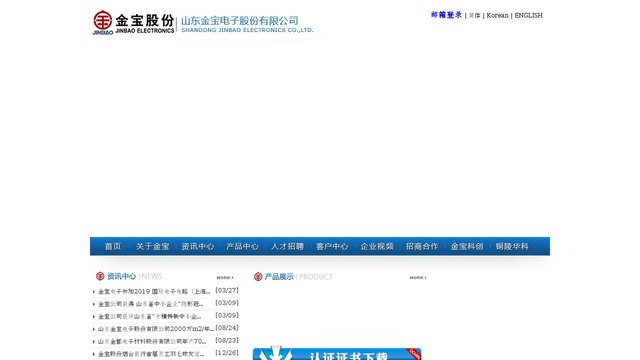Open the 产品中心 menu item
This screenshot has width=640, height=360.
point(242,246)
